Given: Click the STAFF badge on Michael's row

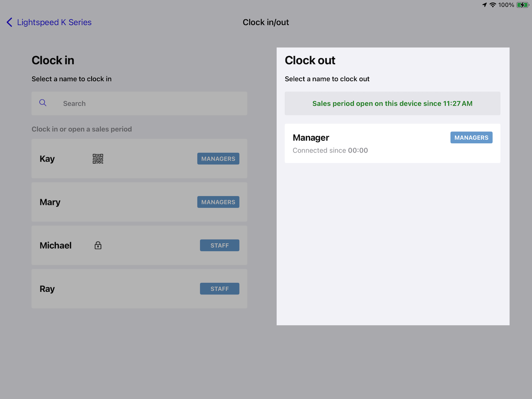Looking at the screenshot, I should [219, 245].
